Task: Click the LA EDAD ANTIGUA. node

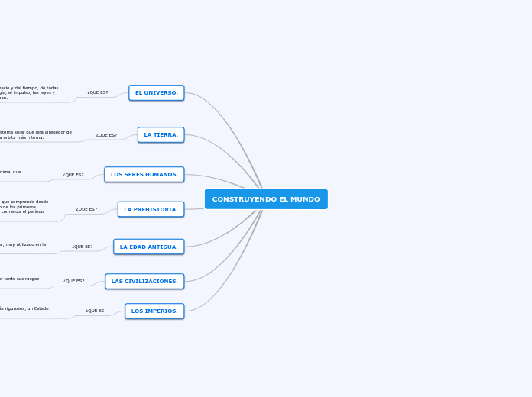Action: [148, 247]
